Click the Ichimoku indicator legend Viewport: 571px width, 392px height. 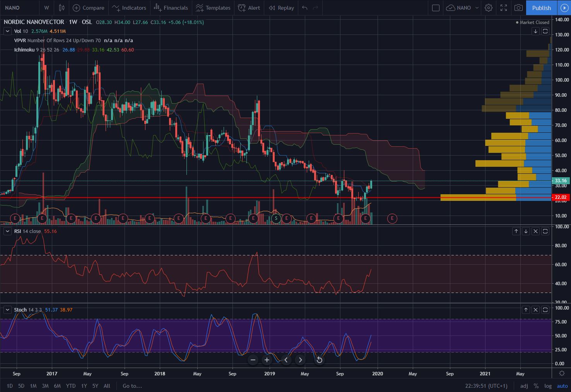click(x=74, y=50)
